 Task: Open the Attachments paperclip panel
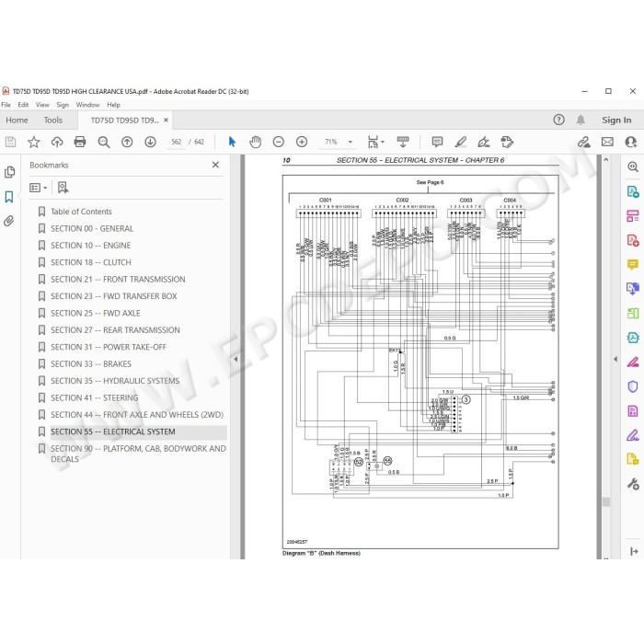click(8, 222)
